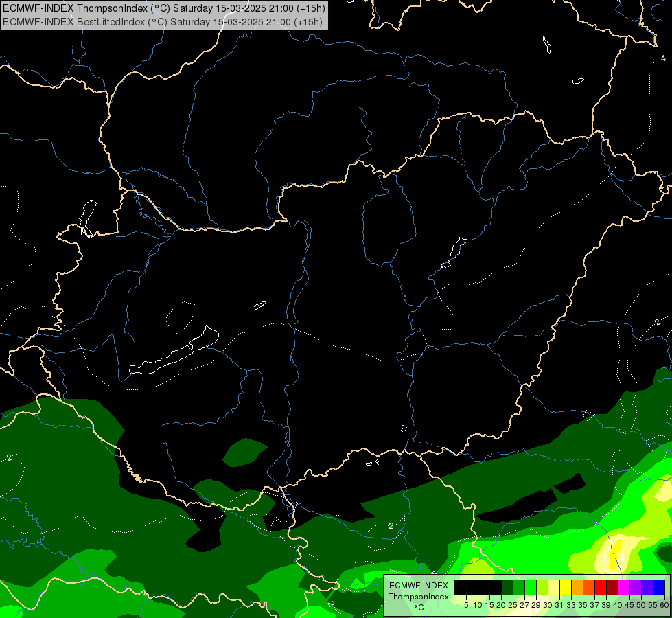Select the purple 45–50 legend swatch

(636, 587)
